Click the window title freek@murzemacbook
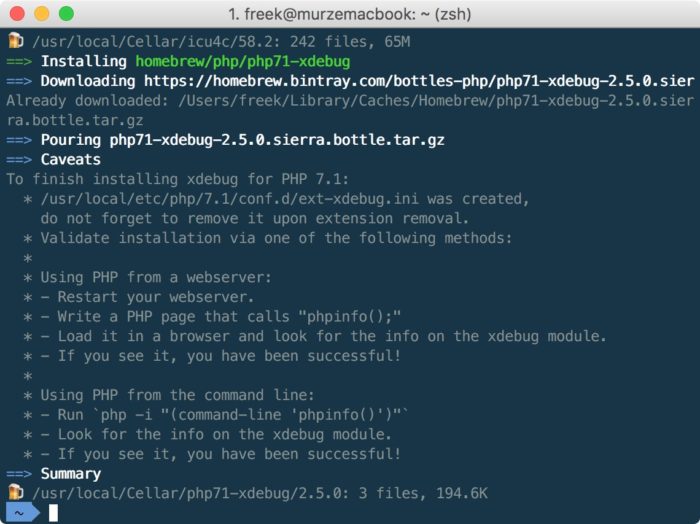This screenshot has width=700, height=524. click(350, 14)
